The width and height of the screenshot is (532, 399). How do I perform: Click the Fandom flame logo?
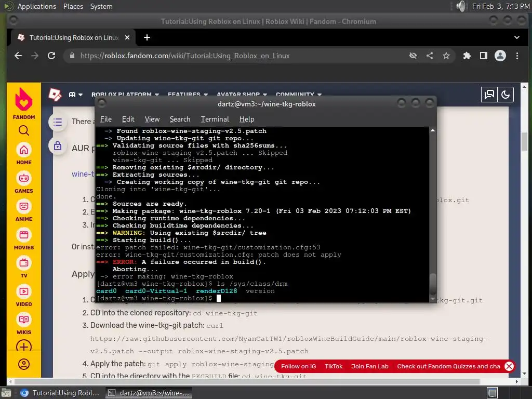point(24,99)
